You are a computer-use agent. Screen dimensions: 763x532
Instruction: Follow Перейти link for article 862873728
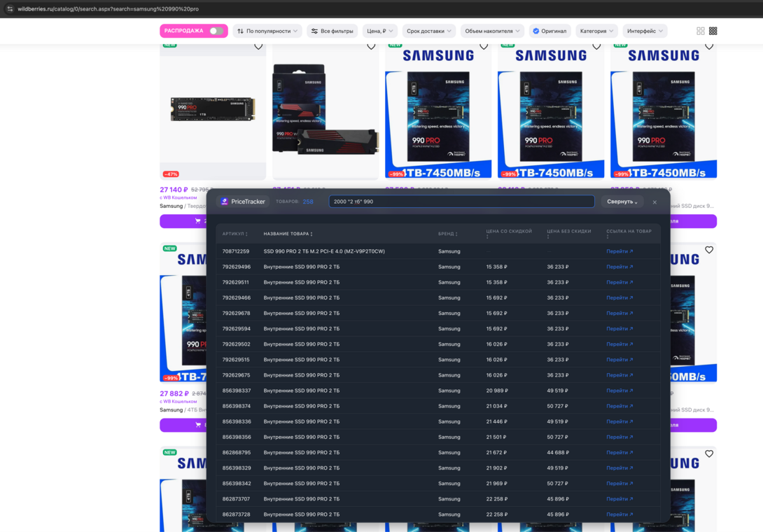(619, 514)
